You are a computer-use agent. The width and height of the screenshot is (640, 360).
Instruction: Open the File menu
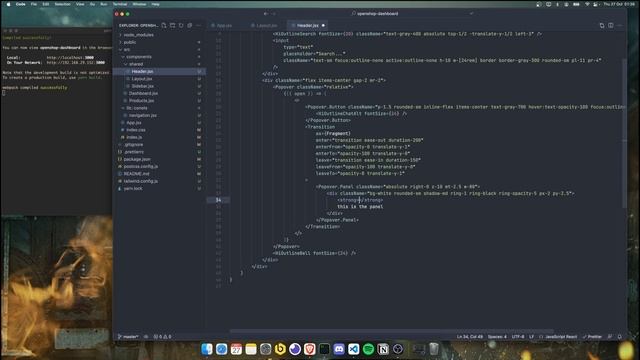34,4
